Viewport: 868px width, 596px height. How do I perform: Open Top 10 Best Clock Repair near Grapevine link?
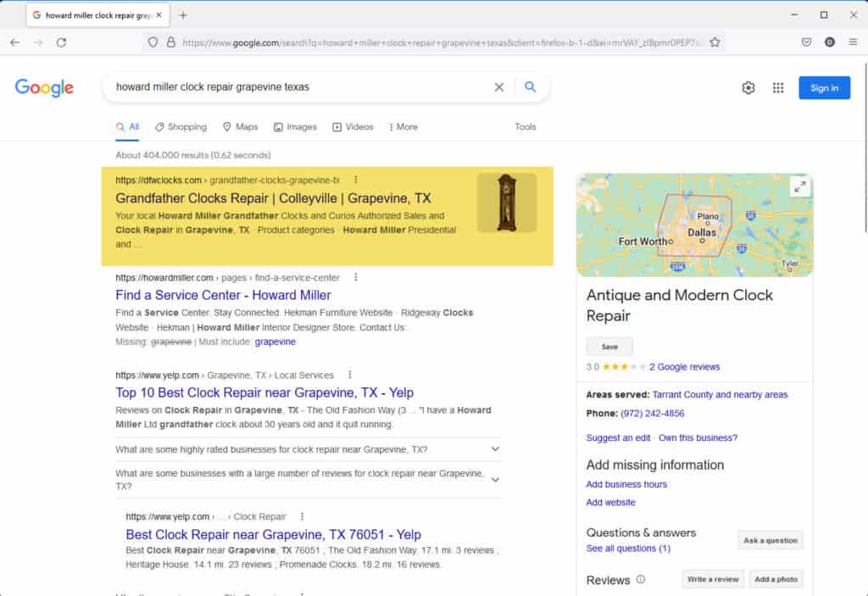click(264, 393)
